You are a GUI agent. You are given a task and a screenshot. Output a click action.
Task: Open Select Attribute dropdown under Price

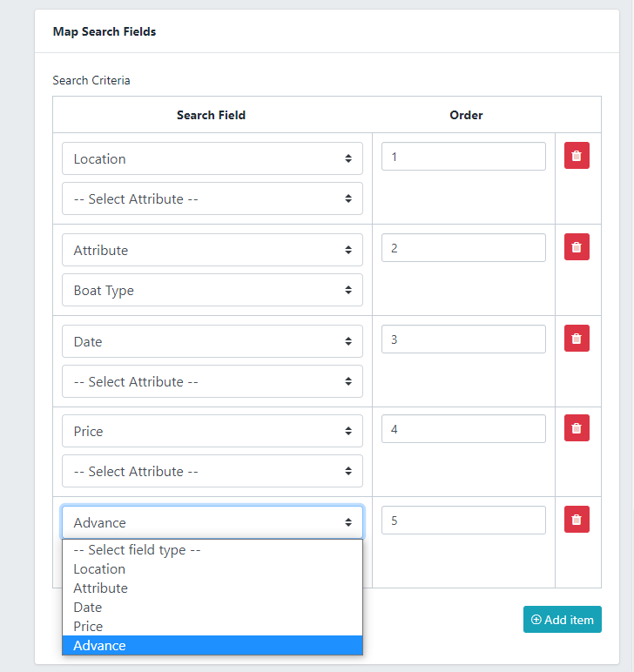point(212,472)
